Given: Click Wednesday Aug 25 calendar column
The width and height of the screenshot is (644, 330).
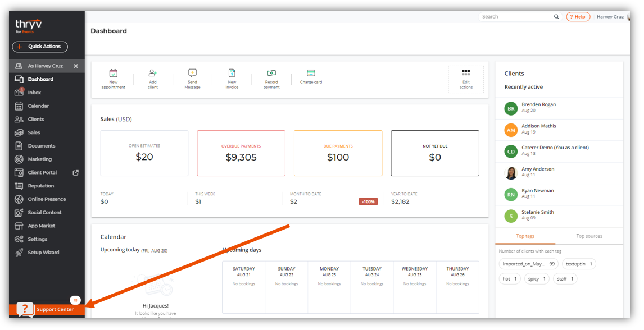Looking at the screenshot, I should 414,287.
